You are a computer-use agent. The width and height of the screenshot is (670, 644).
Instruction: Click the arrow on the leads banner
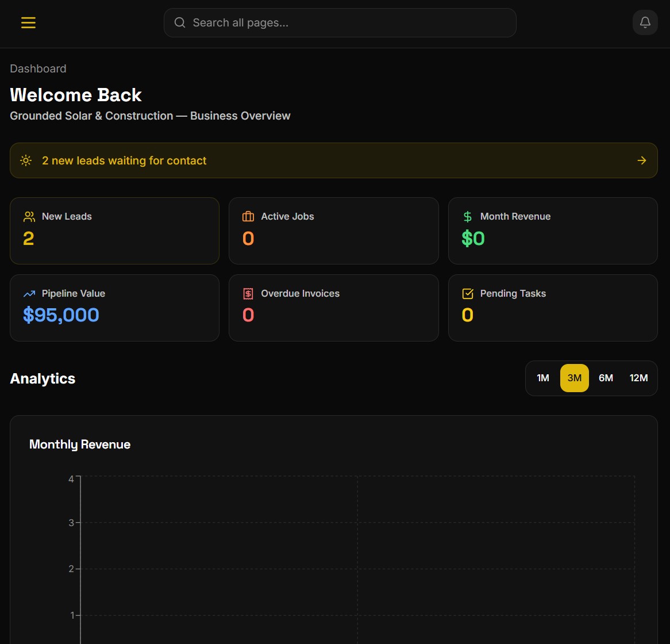coord(641,160)
